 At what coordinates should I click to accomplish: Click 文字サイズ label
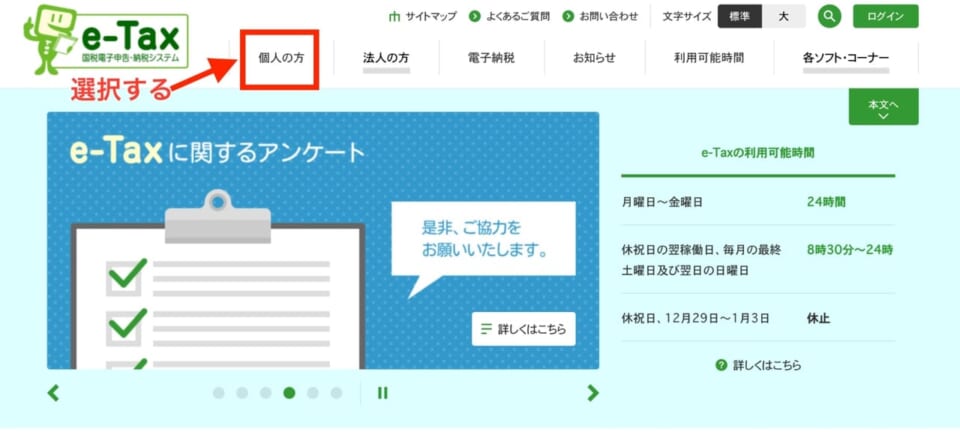(x=687, y=17)
